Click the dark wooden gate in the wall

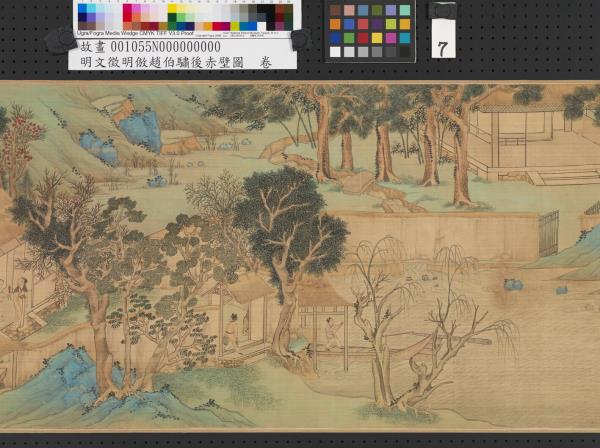548,233
